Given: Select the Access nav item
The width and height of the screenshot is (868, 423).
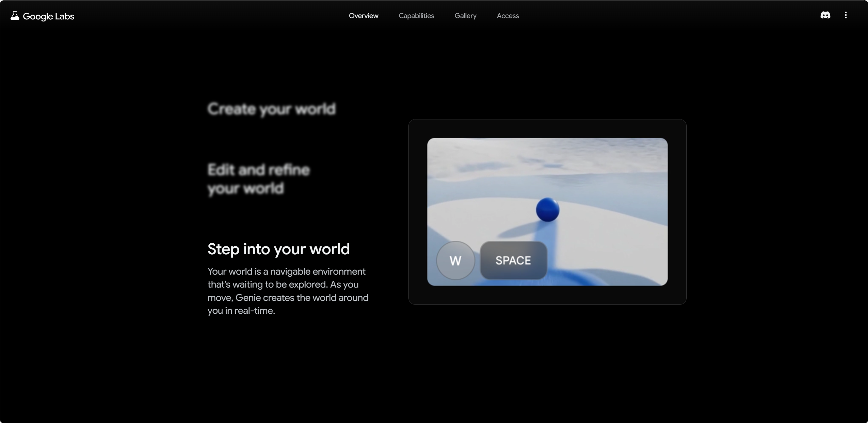Looking at the screenshot, I should [x=508, y=16].
